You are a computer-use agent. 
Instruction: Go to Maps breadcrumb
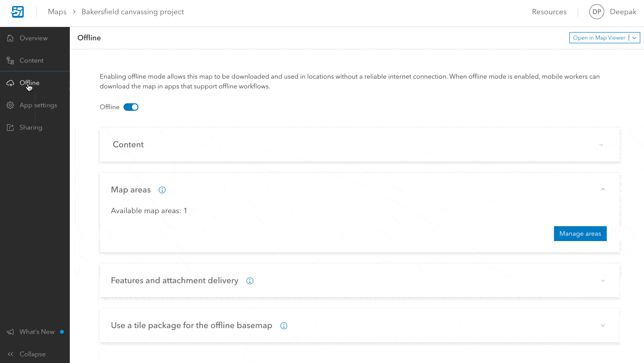click(x=57, y=12)
